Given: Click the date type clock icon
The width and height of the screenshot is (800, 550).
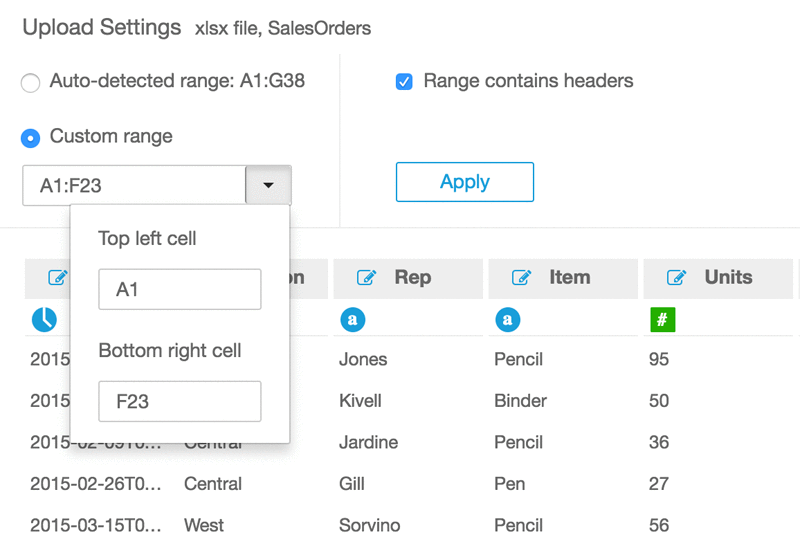Looking at the screenshot, I should (x=44, y=320).
